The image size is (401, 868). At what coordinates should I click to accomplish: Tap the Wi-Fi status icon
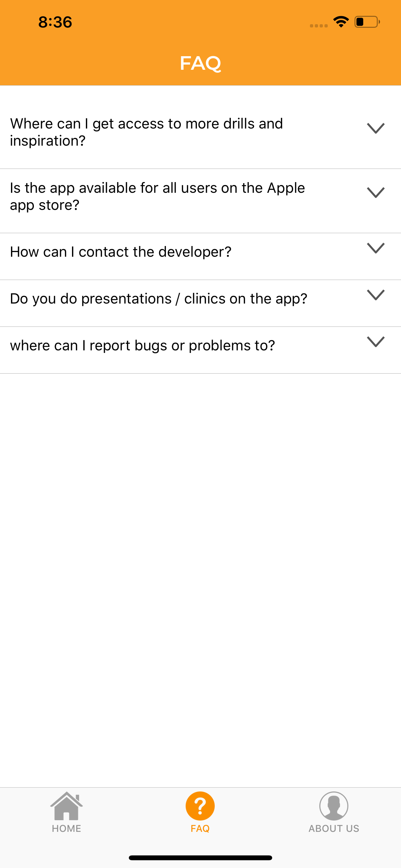point(341,22)
